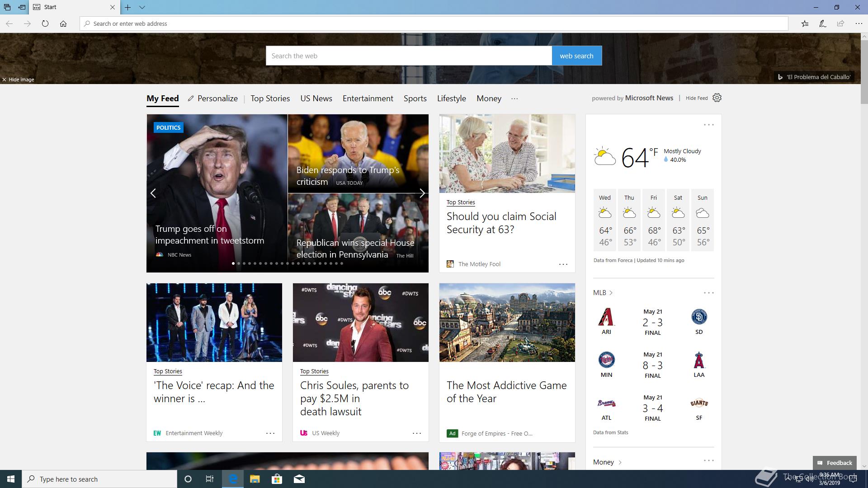Open the Entertainment tab
The width and height of the screenshot is (868, 488).
click(368, 99)
